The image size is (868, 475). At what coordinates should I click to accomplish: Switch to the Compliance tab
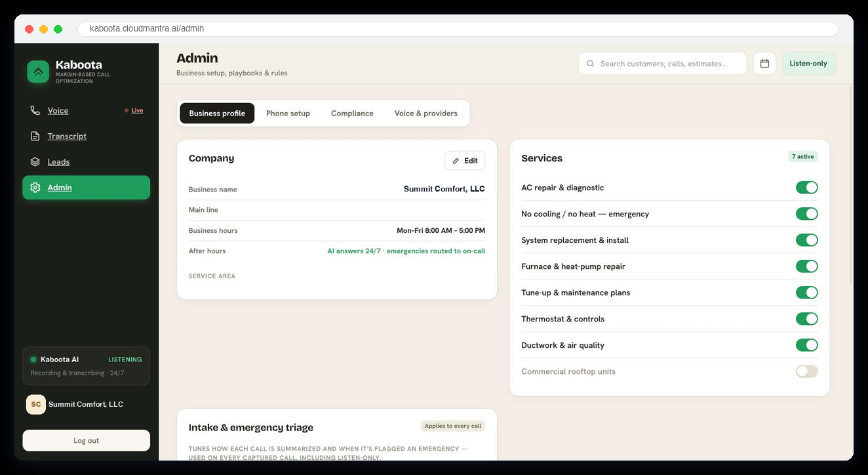[352, 113]
